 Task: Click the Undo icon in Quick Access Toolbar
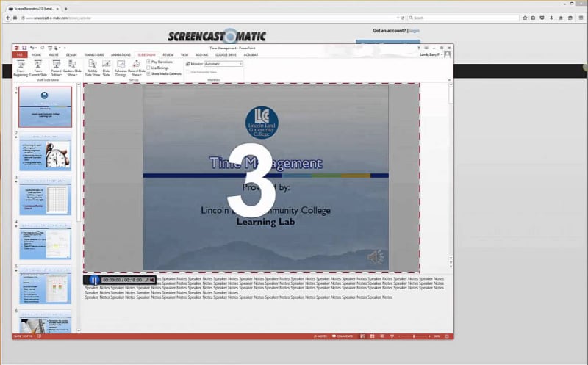point(32,48)
